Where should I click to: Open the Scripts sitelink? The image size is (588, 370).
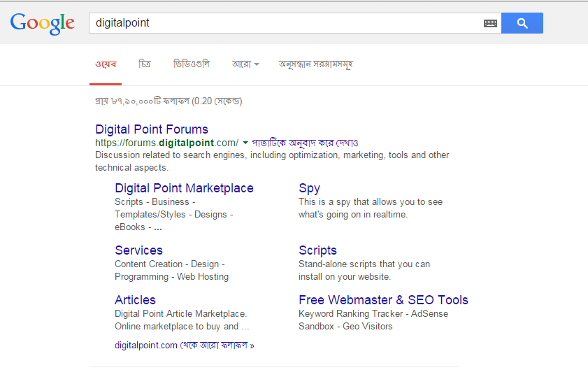click(317, 250)
